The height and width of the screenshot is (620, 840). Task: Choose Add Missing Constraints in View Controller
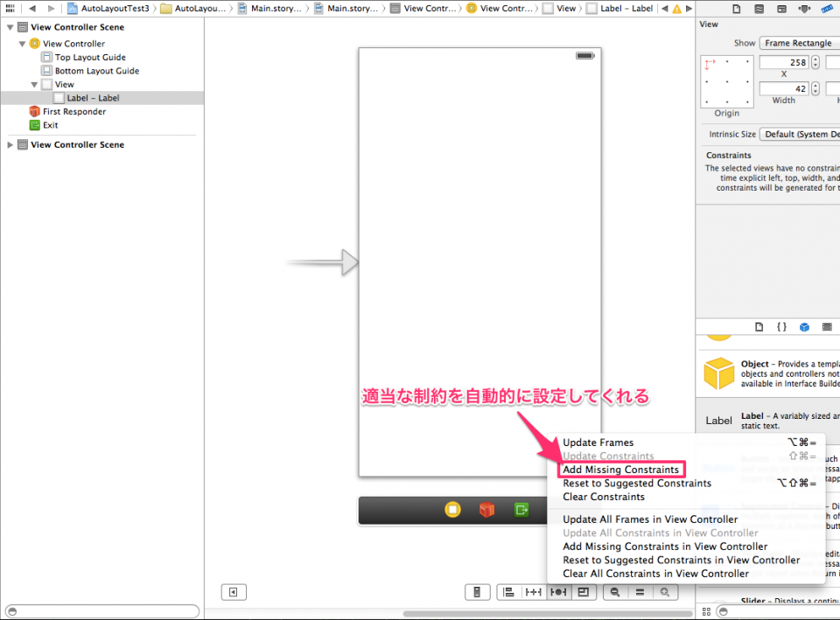click(x=686, y=547)
